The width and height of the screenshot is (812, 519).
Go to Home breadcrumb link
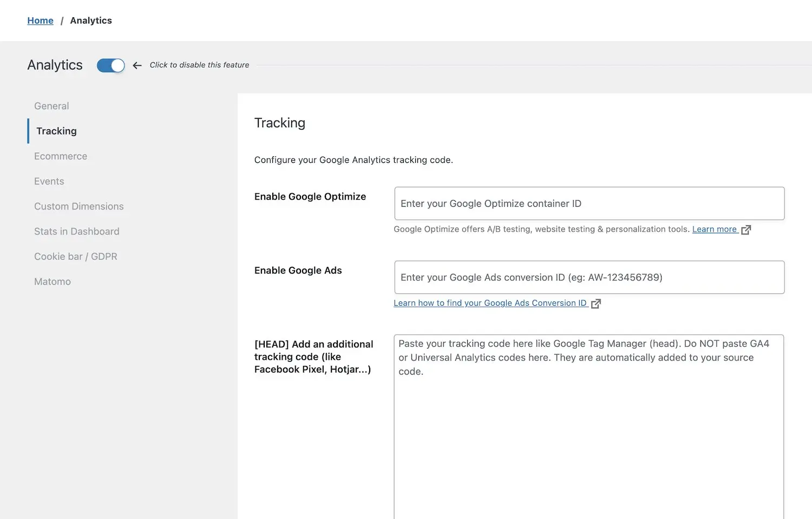[x=41, y=21]
